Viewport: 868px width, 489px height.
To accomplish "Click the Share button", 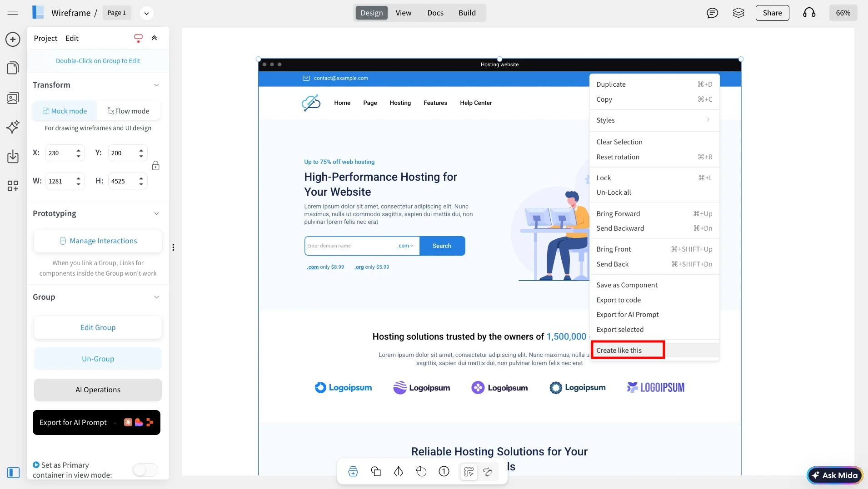I will 772,13.
